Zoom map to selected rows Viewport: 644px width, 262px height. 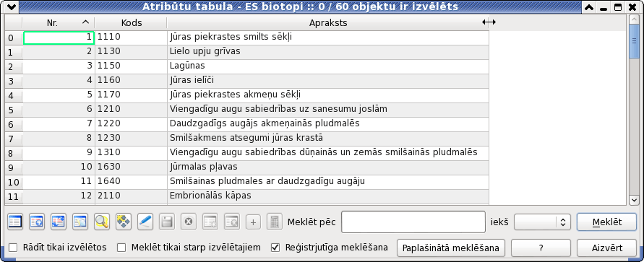click(101, 222)
